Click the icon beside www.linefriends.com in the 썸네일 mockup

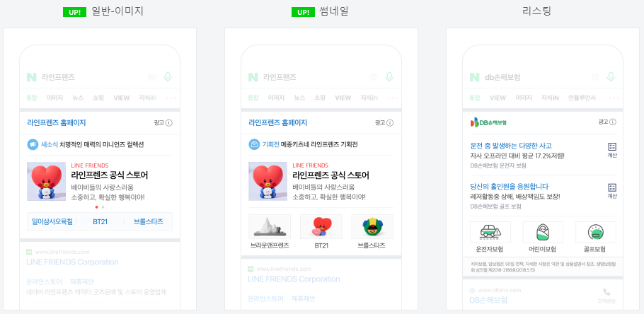point(251,269)
